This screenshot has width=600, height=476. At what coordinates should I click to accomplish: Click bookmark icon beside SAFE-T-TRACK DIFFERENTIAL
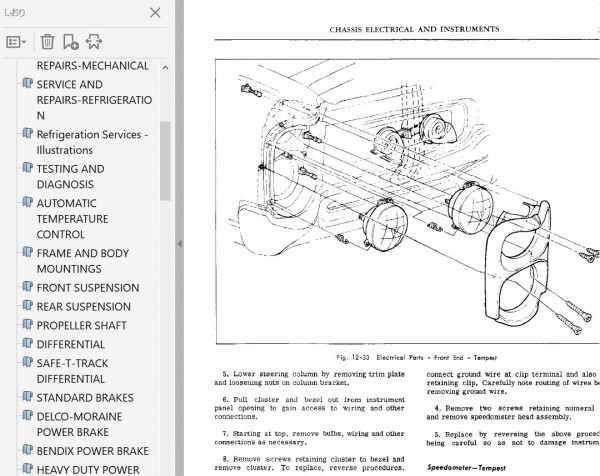27,362
